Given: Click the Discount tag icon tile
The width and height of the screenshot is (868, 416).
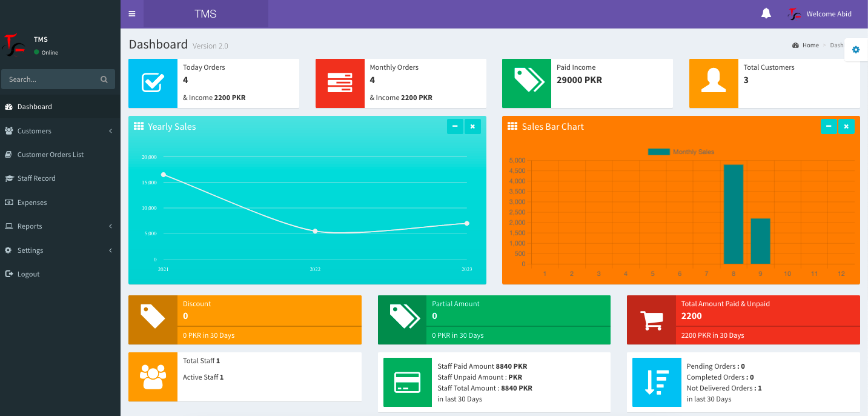Looking at the screenshot, I should click(x=153, y=320).
